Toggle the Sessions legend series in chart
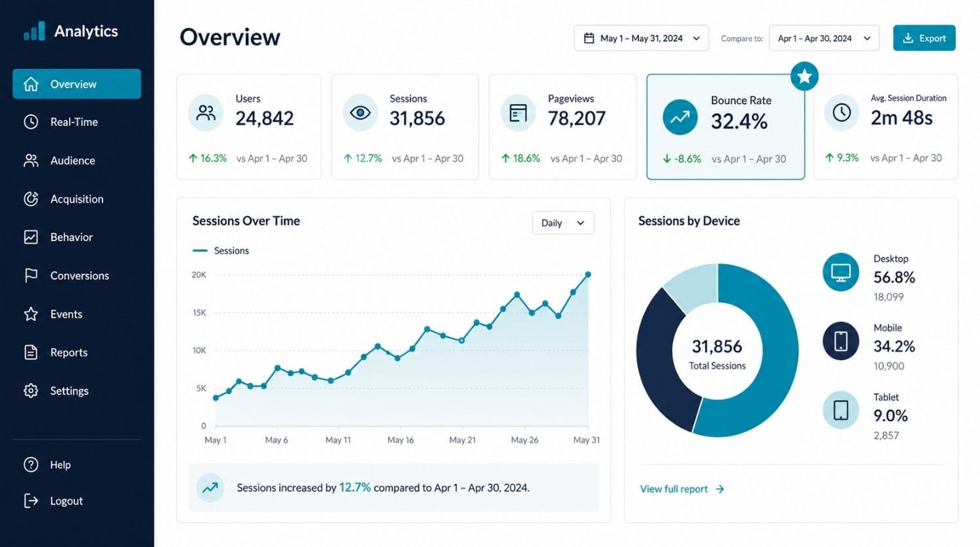Viewport: 980px width, 547px height. [x=221, y=250]
